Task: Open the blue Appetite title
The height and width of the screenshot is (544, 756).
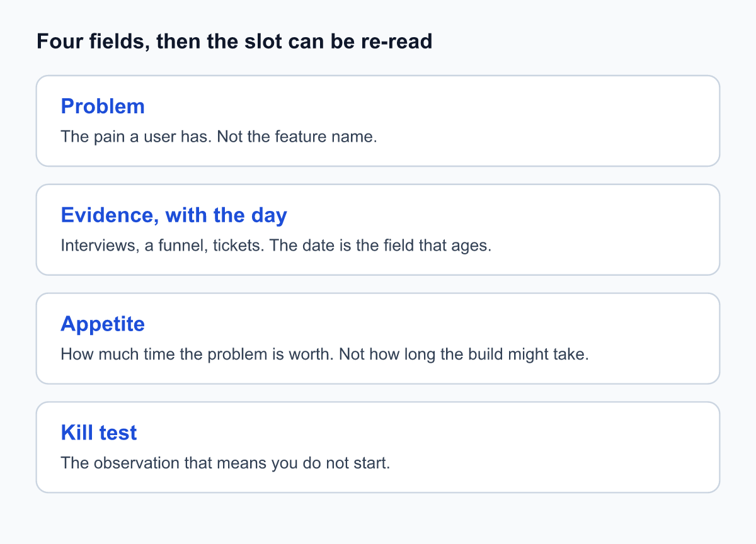Action: pyautogui.click(x=103, y=324)
